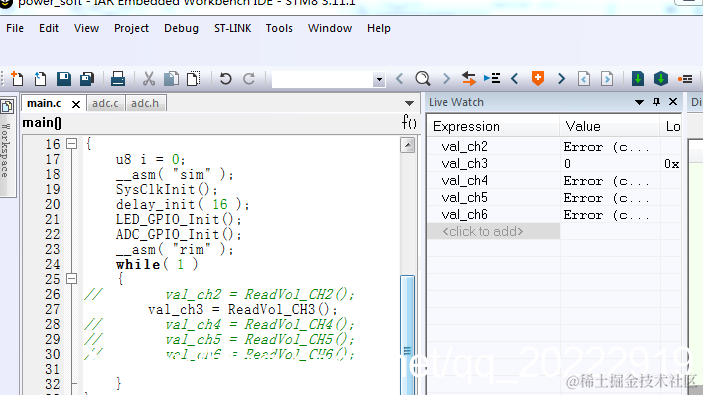Open the editor tab list dropdown

pos(409,103)
